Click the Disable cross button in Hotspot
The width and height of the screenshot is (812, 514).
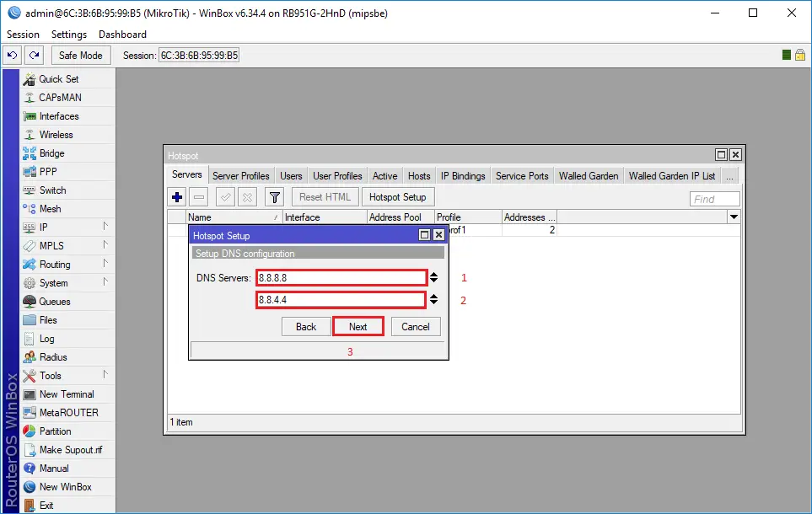248,197
